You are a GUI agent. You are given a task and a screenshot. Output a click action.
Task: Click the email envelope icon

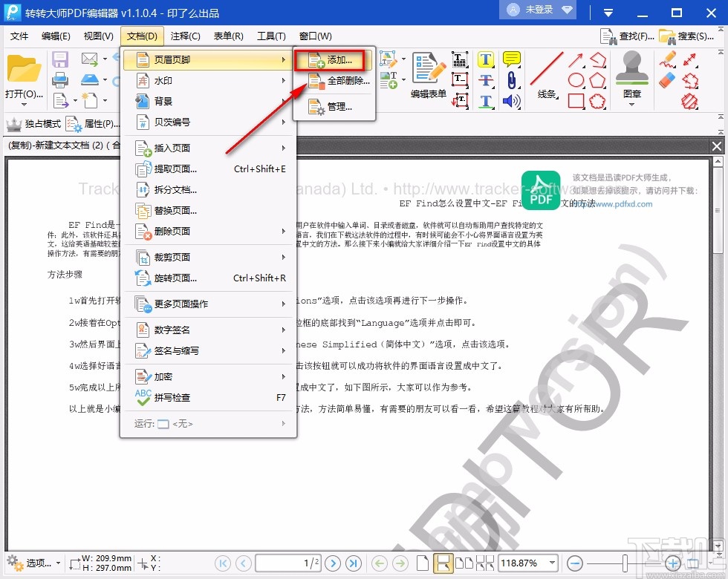click(x=90, y=59)
